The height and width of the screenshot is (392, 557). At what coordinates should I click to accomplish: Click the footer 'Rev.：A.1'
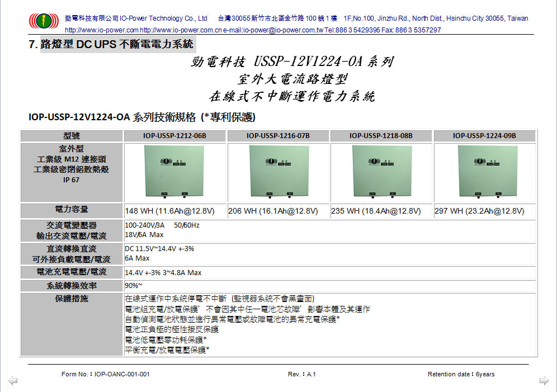pyautogui.click(x=302, y=374)
